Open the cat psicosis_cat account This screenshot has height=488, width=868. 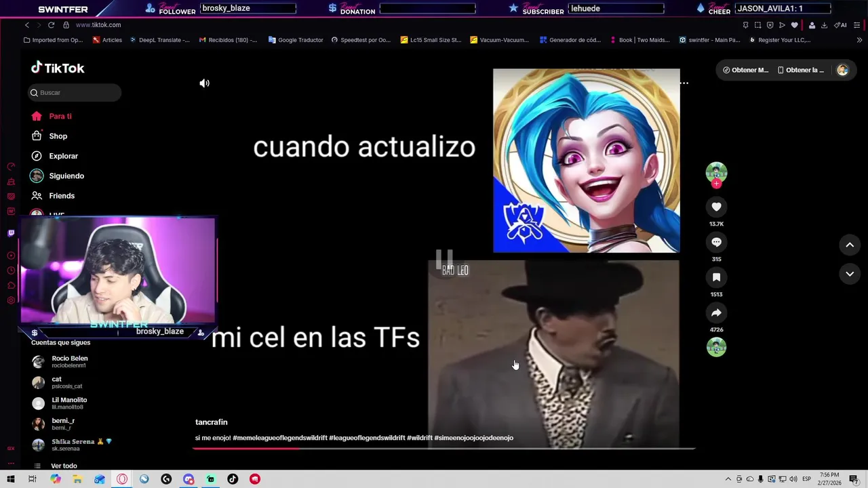pyautogui.click(x=57, y=382)
